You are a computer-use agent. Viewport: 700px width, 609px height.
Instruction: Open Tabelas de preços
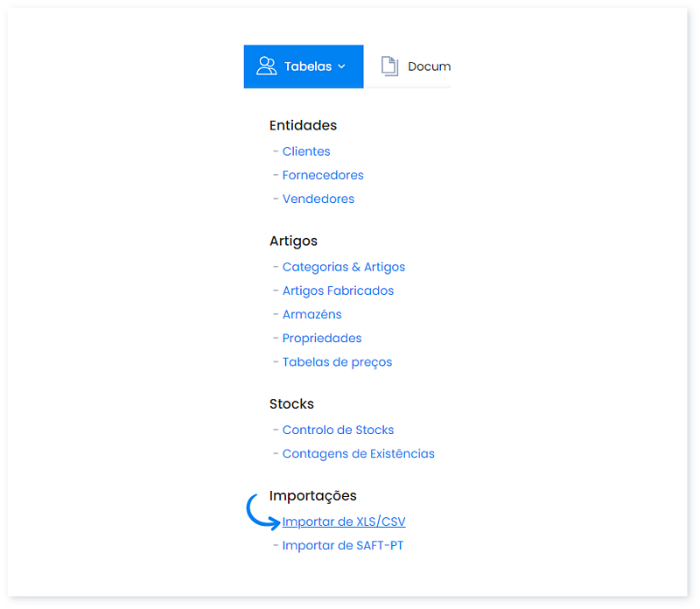click(x=337, y=361)
